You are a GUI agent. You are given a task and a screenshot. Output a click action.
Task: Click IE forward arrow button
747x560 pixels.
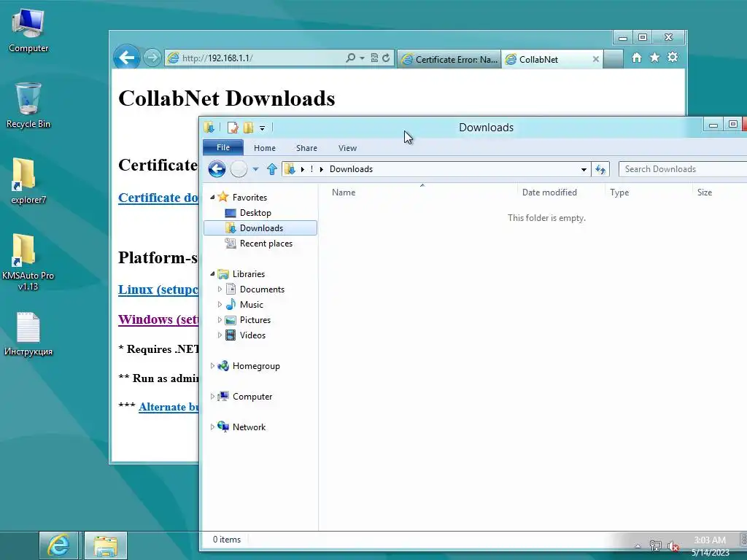152,58
